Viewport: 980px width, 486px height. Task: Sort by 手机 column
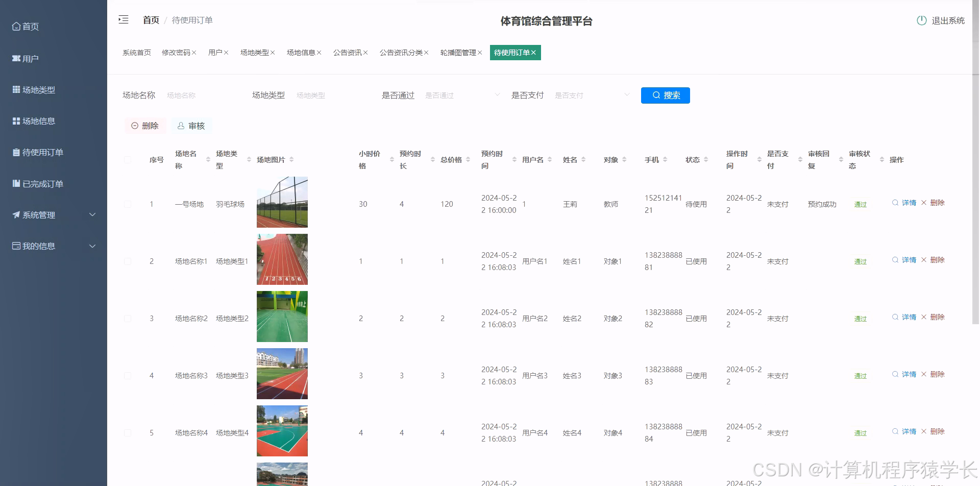coord(665,160)
